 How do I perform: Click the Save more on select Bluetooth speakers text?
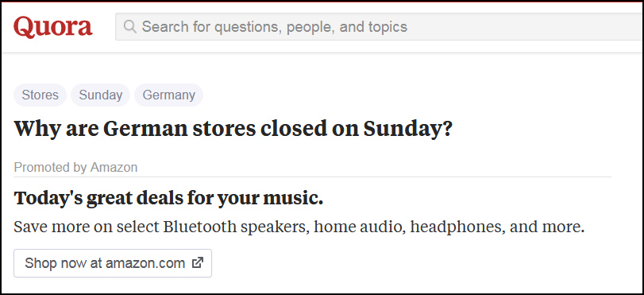point(299,227)
